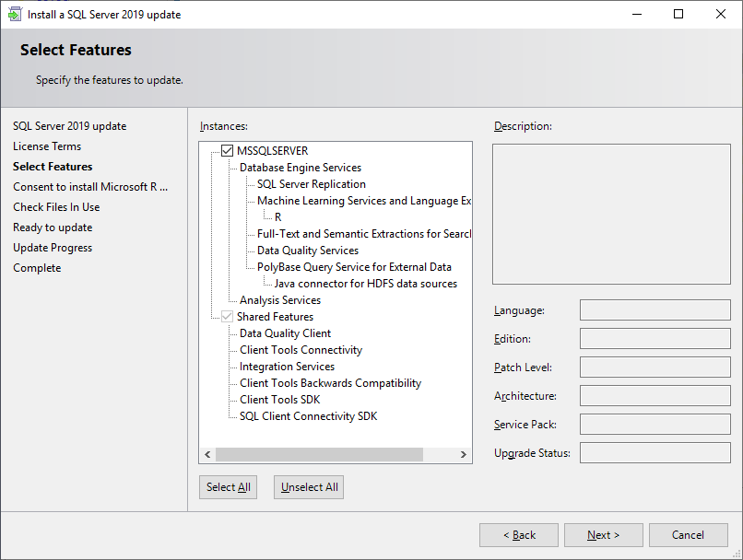Toggle the MSSQLSERVER instance checkbox

point(228,150)
